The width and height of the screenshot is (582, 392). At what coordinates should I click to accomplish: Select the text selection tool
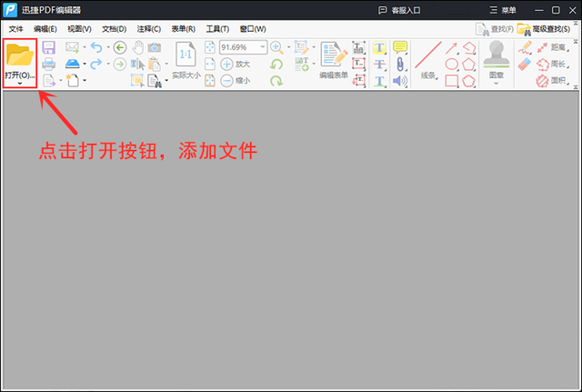point(137,64)
